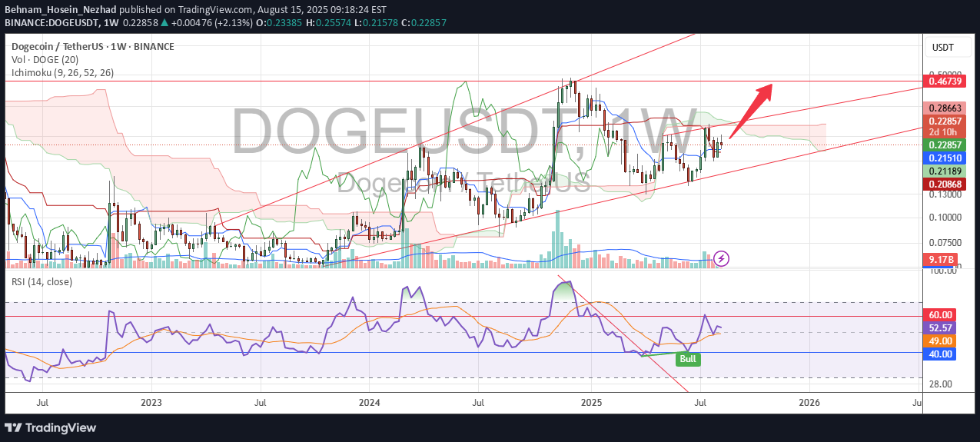Toggle the Ichimoku (9, 26, 52, 26) legend
The height and width of the screenshot is (442, 980).
pos(62,73)
